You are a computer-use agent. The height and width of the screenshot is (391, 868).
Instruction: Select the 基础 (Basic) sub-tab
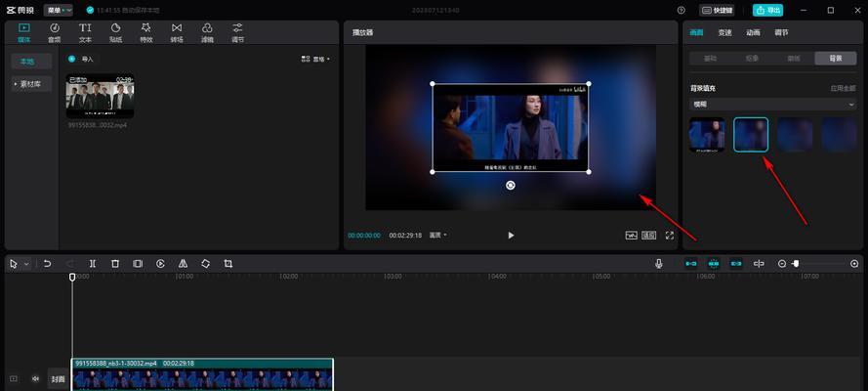(x=710, y=58)
